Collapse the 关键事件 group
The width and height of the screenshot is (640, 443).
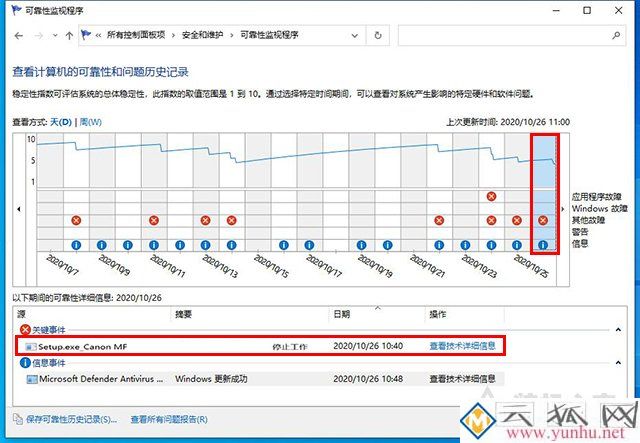pos(618,329)
